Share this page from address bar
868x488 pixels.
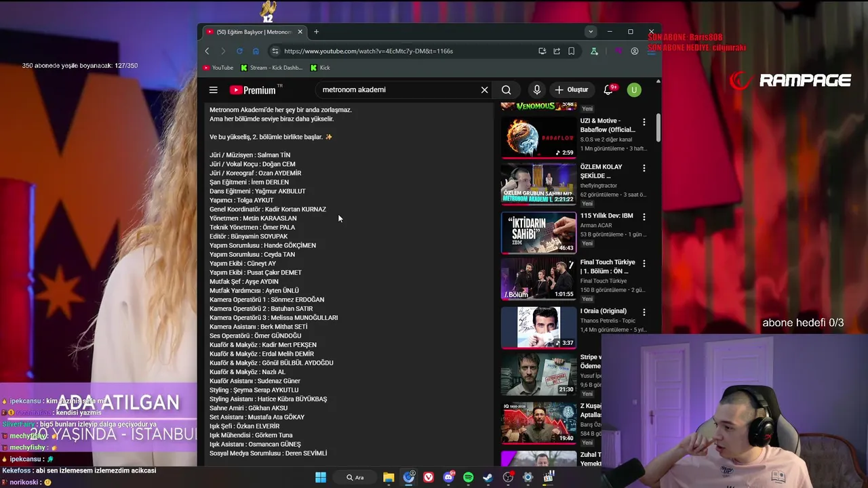pyautogui.click(x=557, y=51)
